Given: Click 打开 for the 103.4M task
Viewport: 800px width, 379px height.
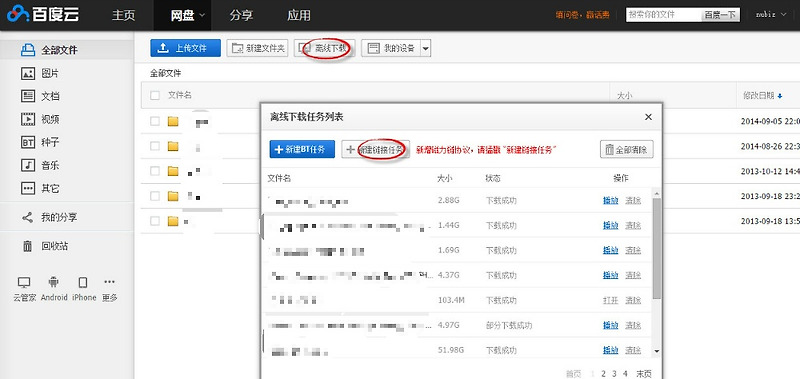Looking at the screenshot, I should [610, 300].
